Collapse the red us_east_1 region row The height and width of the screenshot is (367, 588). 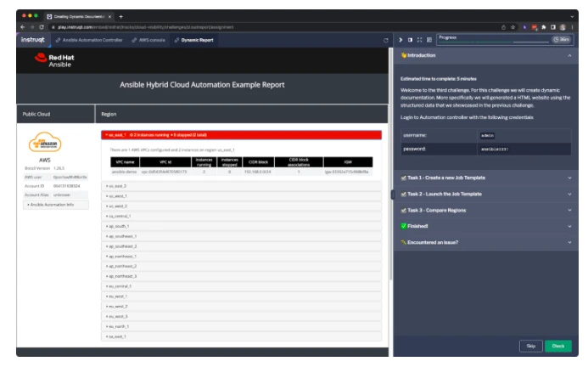coord(242,135)
